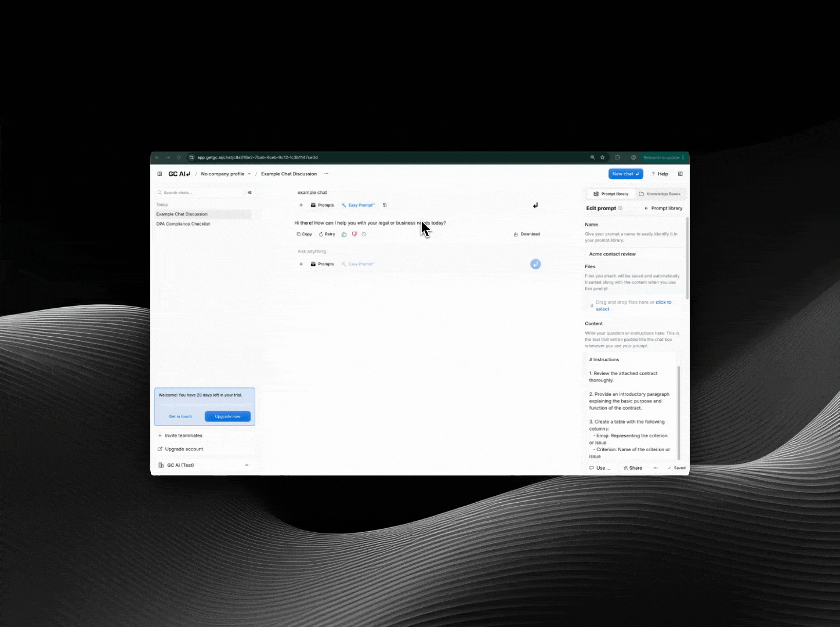The width and height of the screenshot is (840, 627).
Task: Download the chat response
Action: (x=527, y=234)
